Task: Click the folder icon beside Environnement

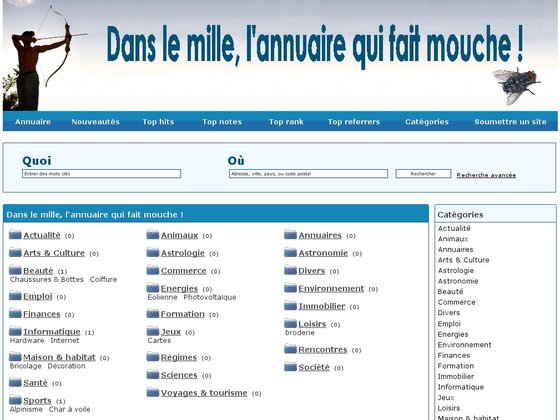Action: (290, 288)
